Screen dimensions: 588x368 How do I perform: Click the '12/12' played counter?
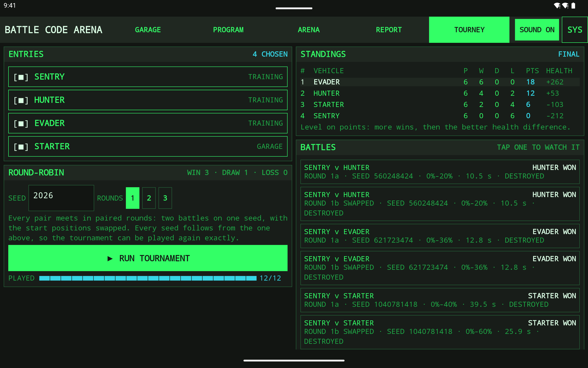[270, 278]
